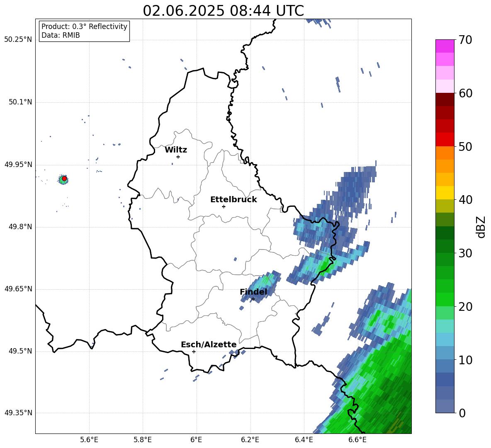491x448 pixels.
Task: Click the 49.35°N latitude label
Action: pos(18,413)
